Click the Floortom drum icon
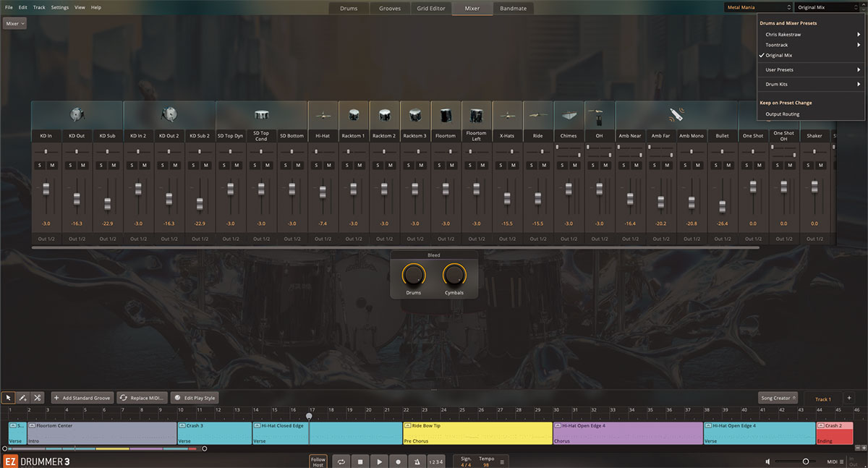This screenshot has height=468, width=868. (x=446, y=115)
